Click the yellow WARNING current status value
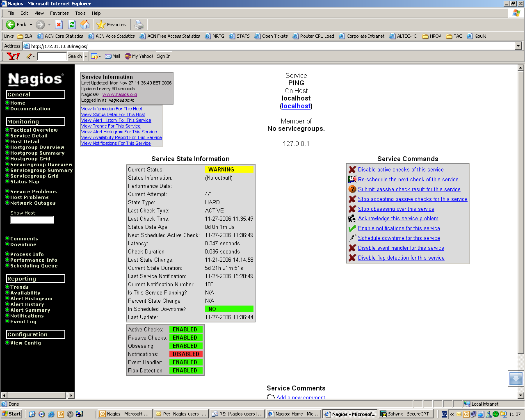Screen dimensions: 525x420 click(x=229, y=169)
